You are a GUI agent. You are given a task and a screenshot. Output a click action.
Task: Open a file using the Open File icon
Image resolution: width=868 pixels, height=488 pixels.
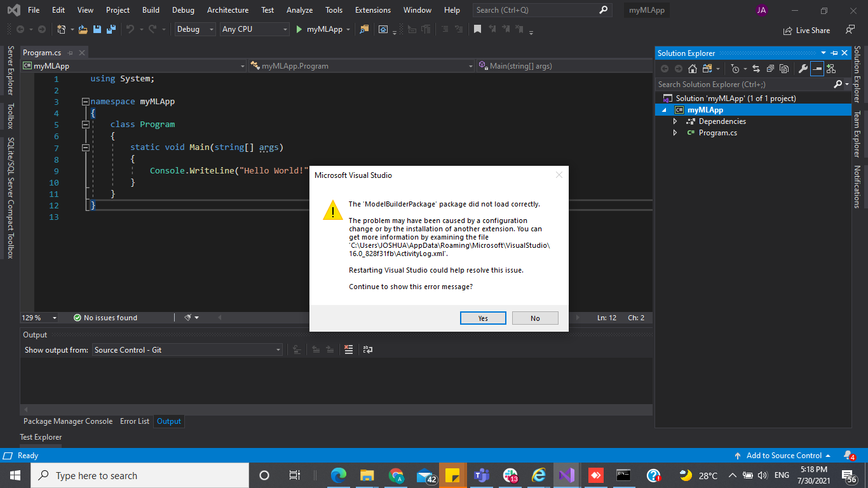click(82, 29)
